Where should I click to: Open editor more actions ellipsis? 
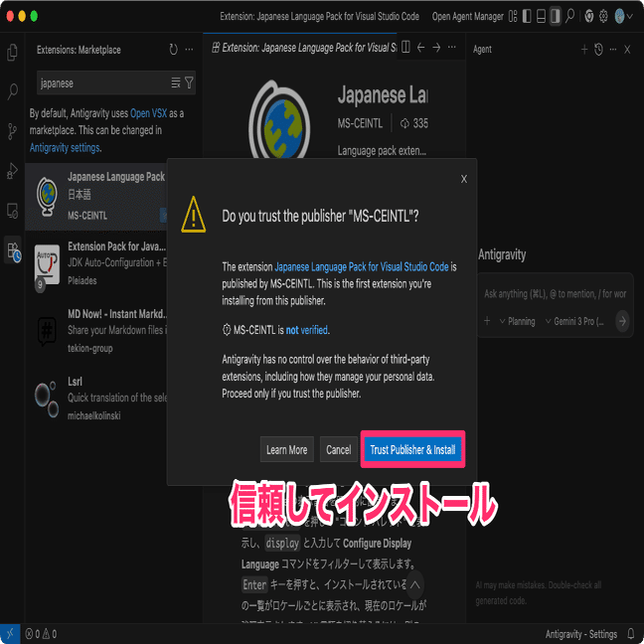[452, 48]
